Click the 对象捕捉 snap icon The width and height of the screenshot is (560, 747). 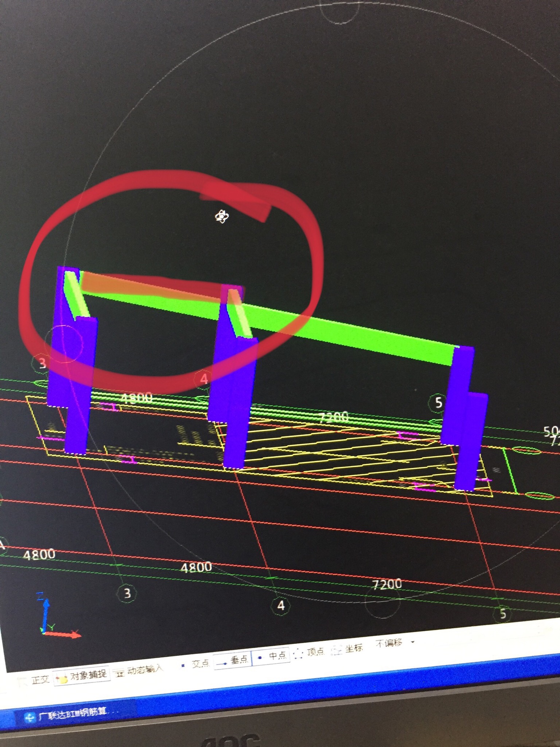point(62,678)
